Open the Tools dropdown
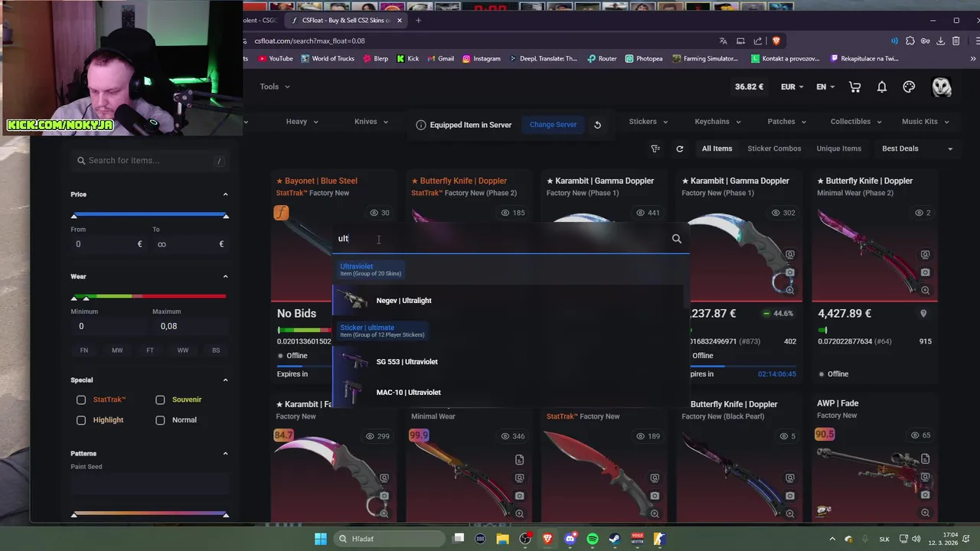 (275, 86)
